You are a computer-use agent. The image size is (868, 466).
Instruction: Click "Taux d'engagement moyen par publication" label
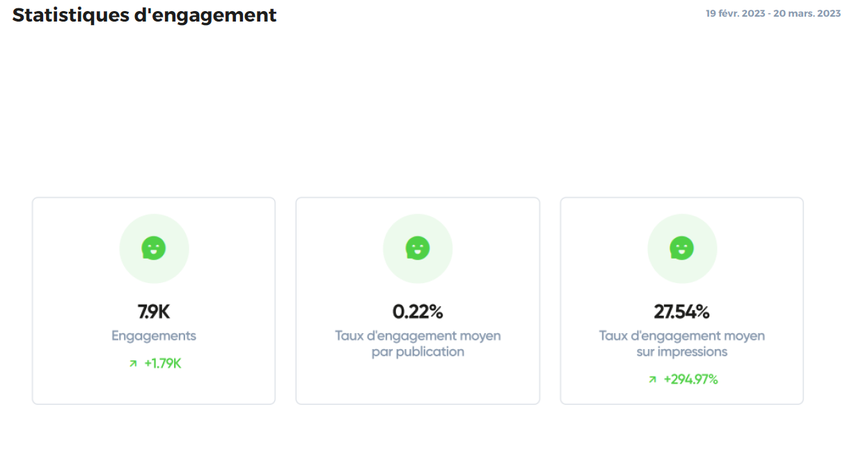click(x=418, y=344)
